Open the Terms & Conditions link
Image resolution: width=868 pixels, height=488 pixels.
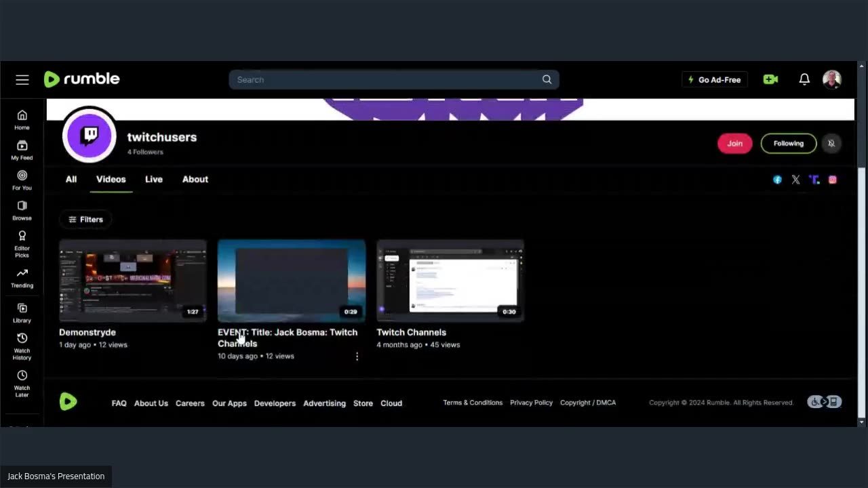473,403
